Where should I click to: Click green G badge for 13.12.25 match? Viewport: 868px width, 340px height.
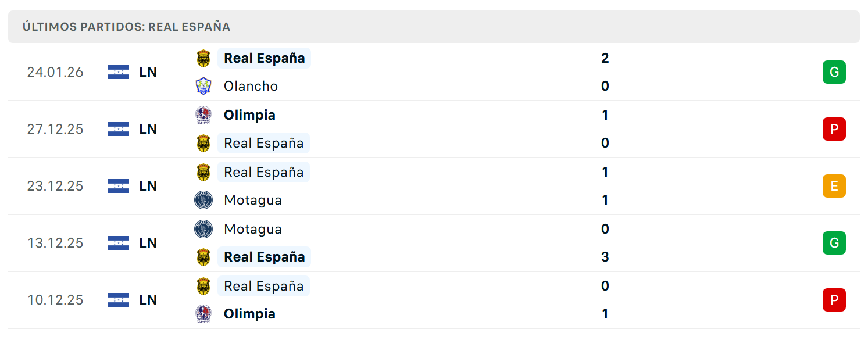coord(834,243)
